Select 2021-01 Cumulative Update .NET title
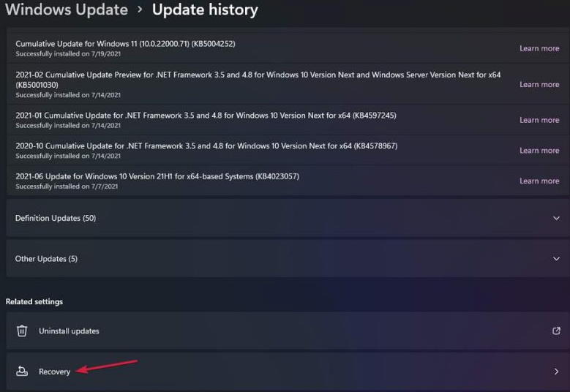Image resolution: width=570 pixels, height=392 pixels. (x=206, y=116)
